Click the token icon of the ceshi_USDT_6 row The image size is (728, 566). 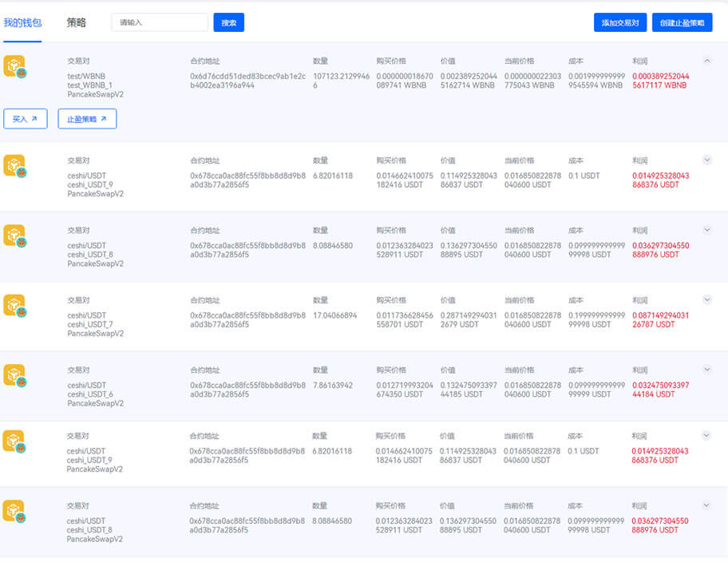point(14,375)
